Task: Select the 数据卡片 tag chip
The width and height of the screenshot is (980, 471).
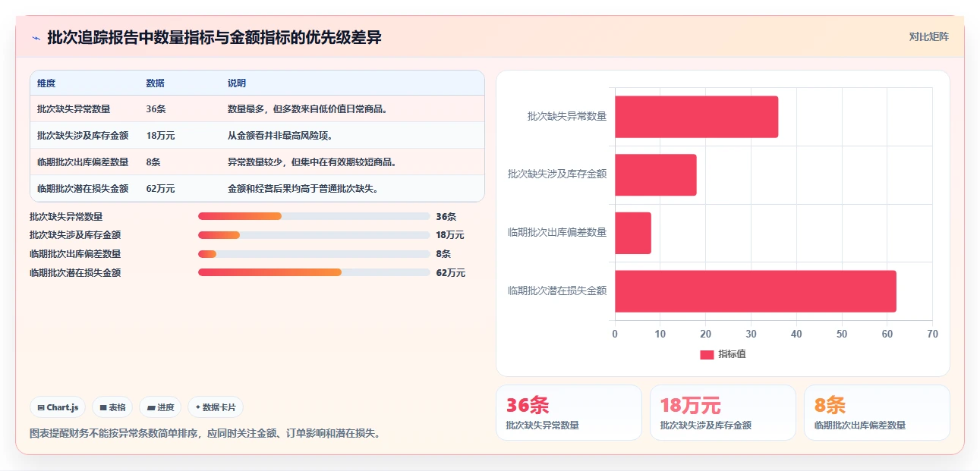Action: pyautogui.click(x=216, y=407)
